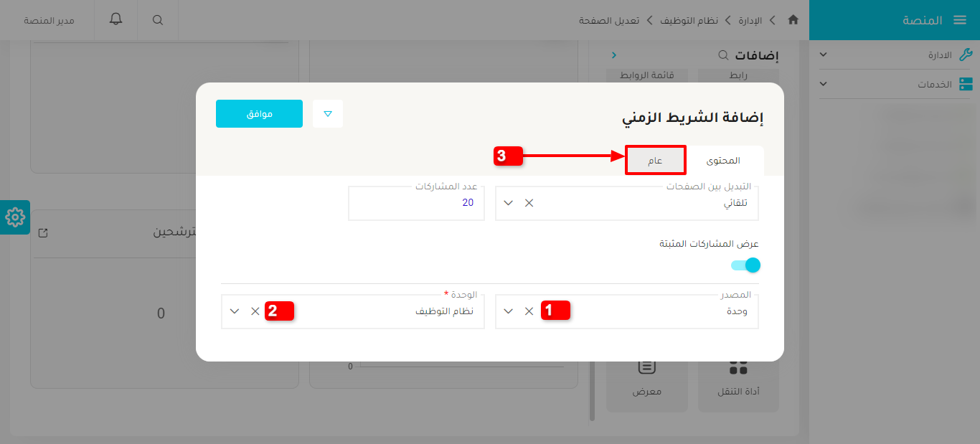Open the dropdown arrow beside موافق
Image resolution: width=980 pixels, height=444 pixels.
[x=327, y=113]
